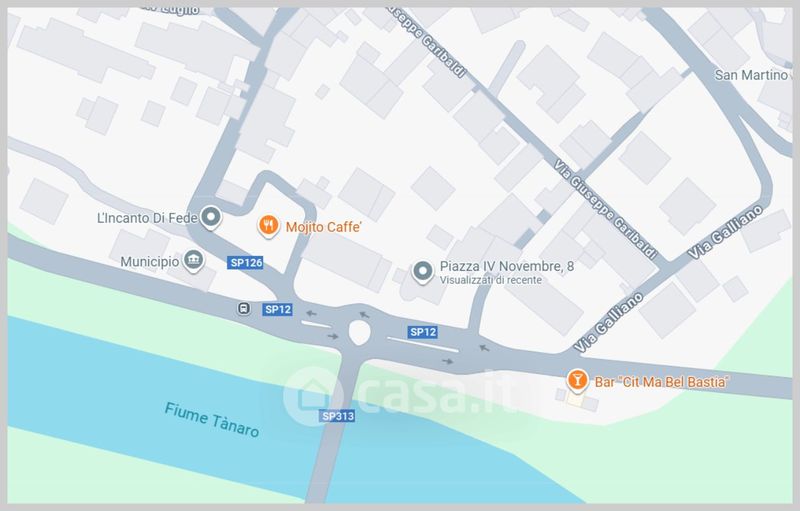Click the lower Via Galliano street label

[x=609, y=322]
